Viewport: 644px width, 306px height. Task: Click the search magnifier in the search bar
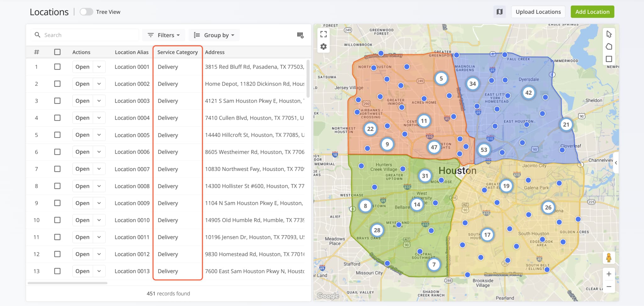[x=37, y=35]
